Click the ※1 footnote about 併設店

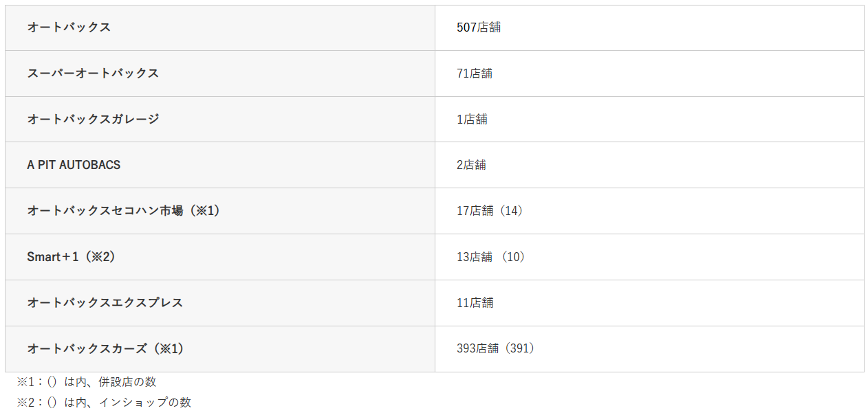[x=87, y=382]
